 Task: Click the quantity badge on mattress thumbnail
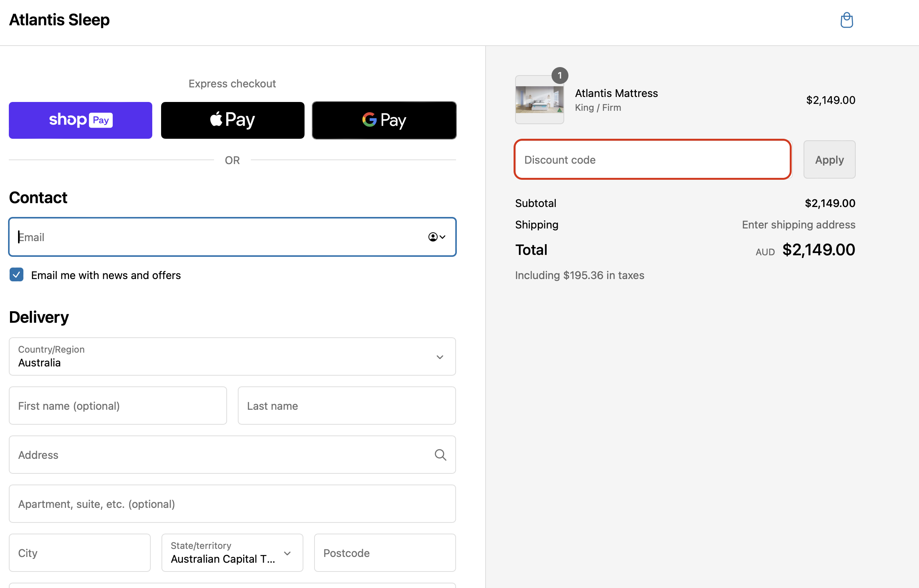pyautogui.click(x=560, y=76)
